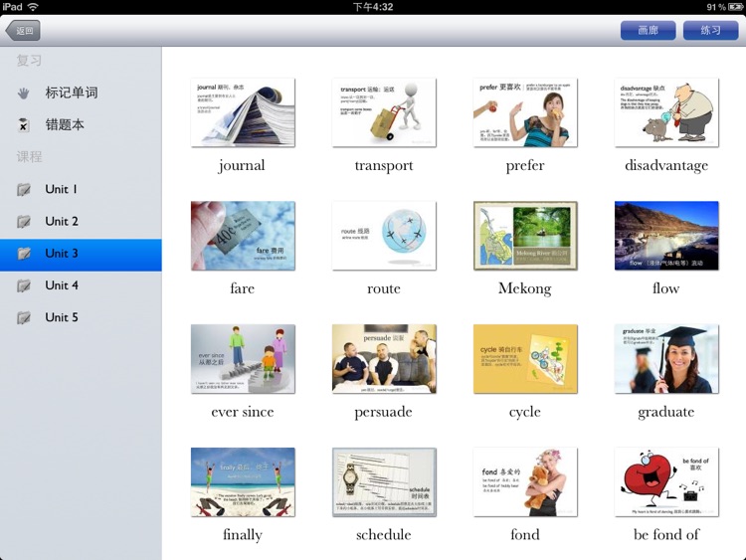The width and height of the screenshot is (746, 560).
Task: Click the 'journal' word label
Action: pyautogui.click(x=242, y=166)
